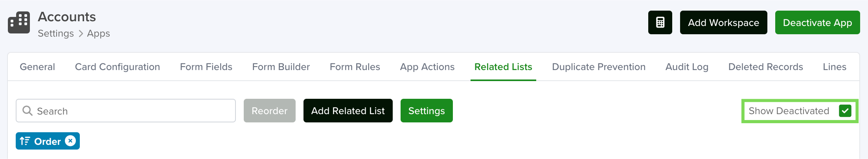Go to the Audit Log tab
The image size is (868, 159).
point(687,67)
